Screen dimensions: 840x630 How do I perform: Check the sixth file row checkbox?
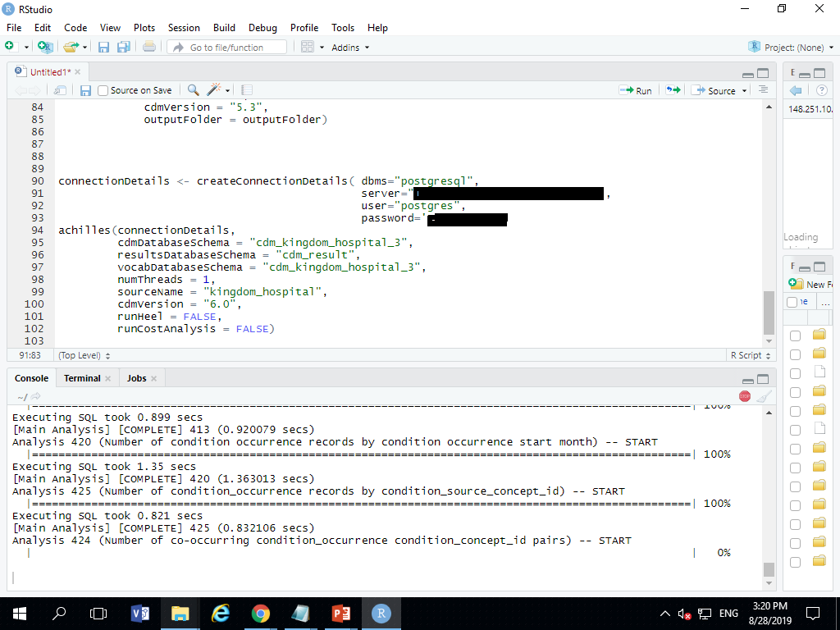tap(795, 430)
